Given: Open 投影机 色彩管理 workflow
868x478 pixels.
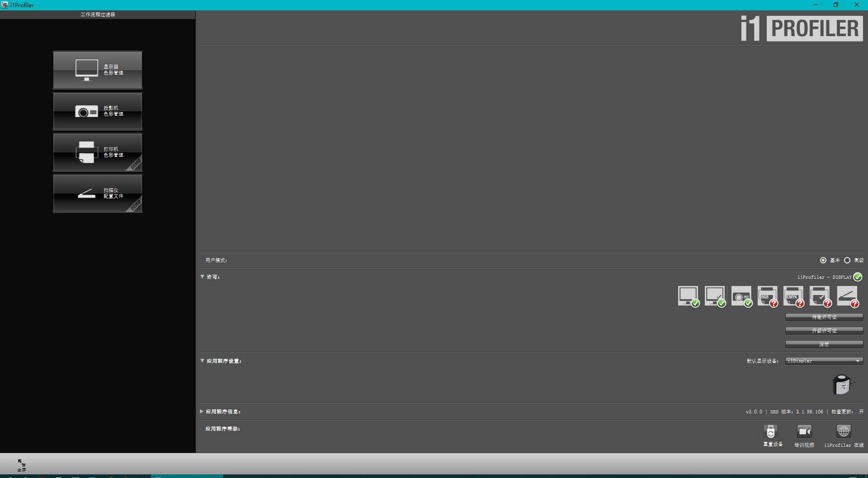Looking at the screenshot, I should click(x=98, y=112).
